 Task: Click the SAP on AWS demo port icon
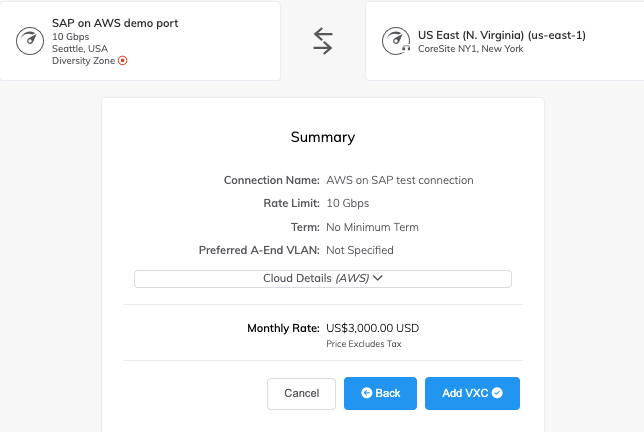(x=30, y=41)
